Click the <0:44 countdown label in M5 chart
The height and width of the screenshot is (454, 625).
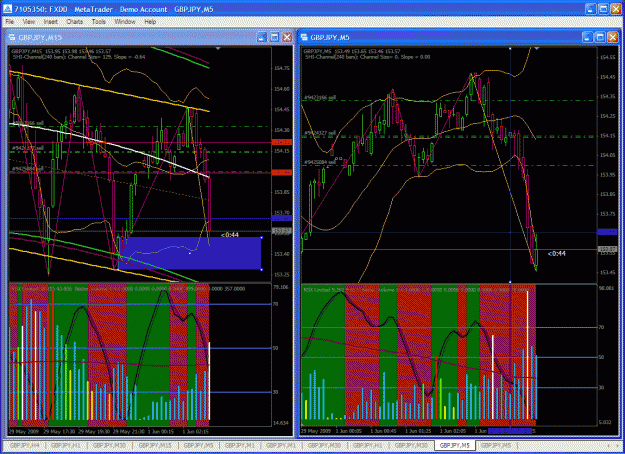tap(556, 254)
